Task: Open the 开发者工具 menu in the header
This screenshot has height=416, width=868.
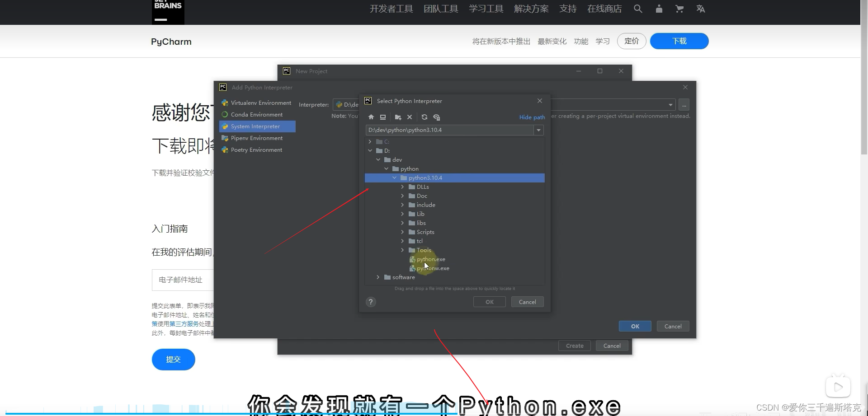Action: [x=391, y=9]
